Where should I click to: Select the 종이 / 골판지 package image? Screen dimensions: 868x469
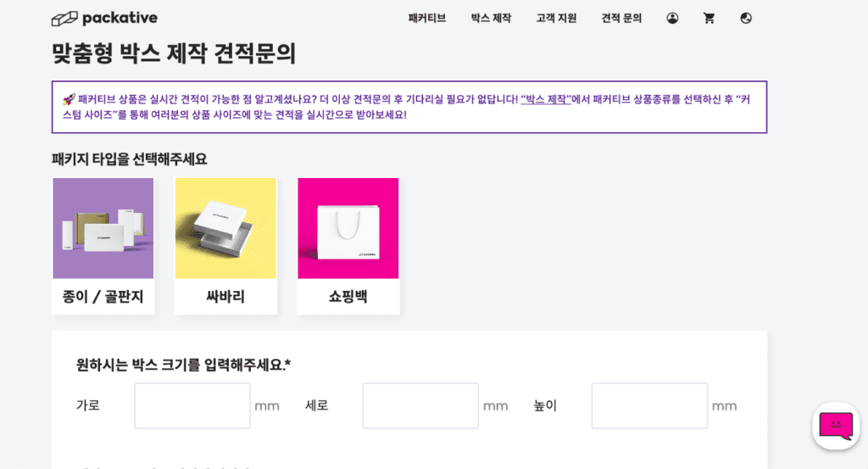(103, 228)
